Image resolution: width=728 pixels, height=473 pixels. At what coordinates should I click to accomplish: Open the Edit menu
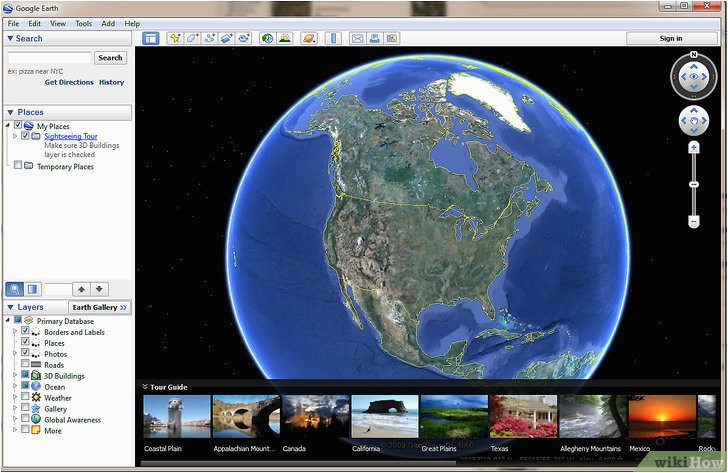pos(34,24)
